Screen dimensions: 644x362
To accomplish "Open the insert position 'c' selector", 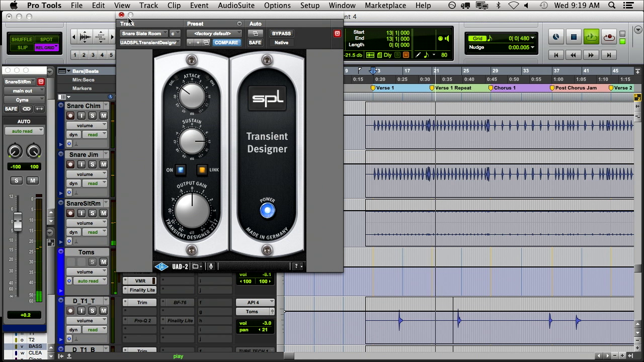I will click(x=174, y=34).
